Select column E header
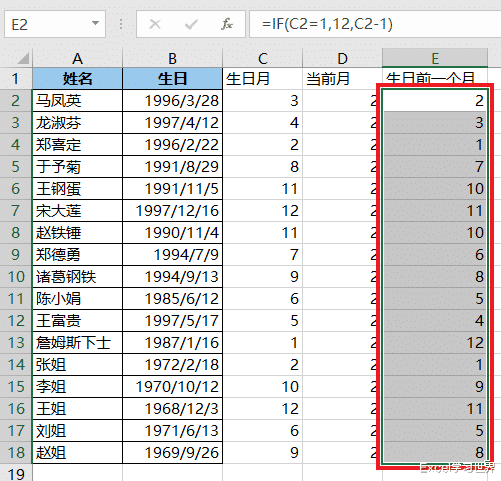 click(435, 58)
